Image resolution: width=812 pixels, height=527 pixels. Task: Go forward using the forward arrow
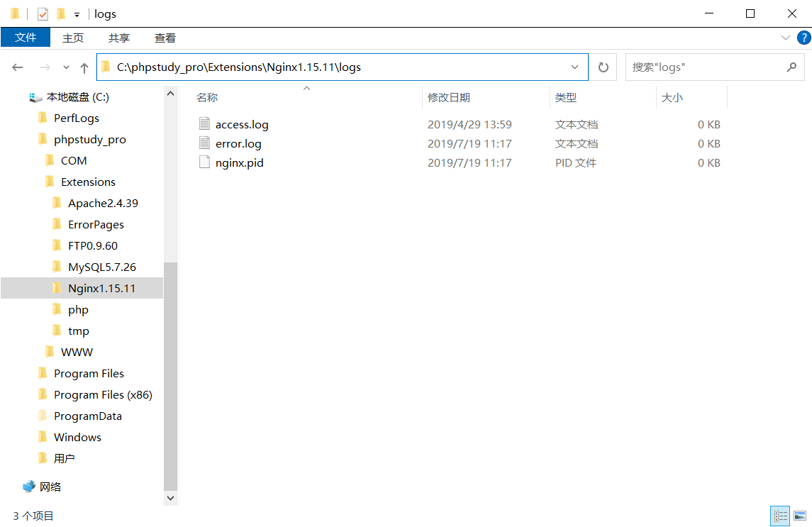point(45,67)
